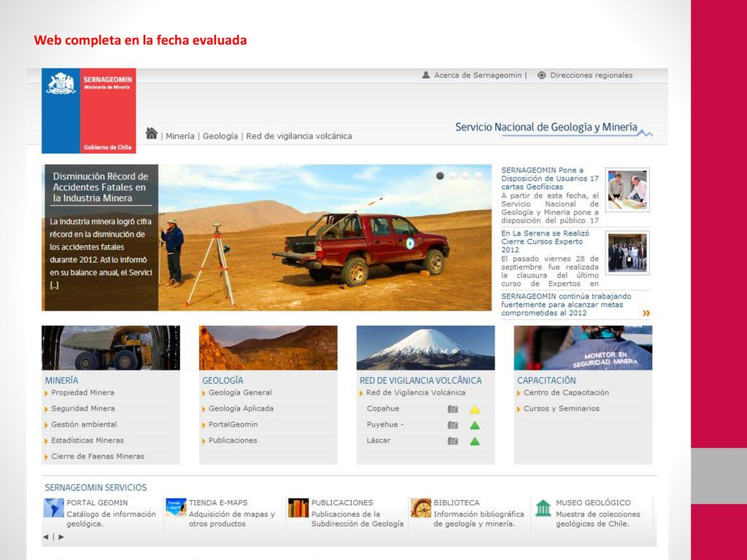Image resolution: width=747 pixels, height=560 pixels.
Task: Open the Geología General link
Action: click(x=240, y=392)
